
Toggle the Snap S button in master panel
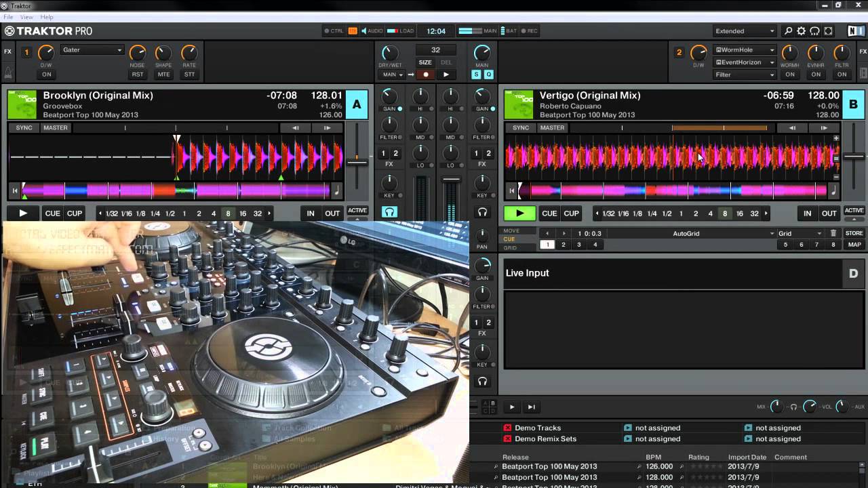point(476,75)
